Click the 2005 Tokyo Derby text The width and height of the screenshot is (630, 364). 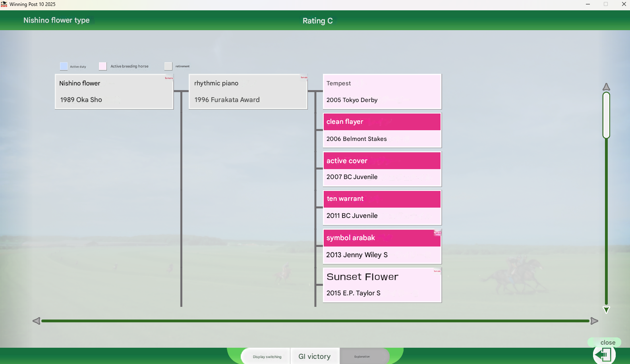coord(352,100)
